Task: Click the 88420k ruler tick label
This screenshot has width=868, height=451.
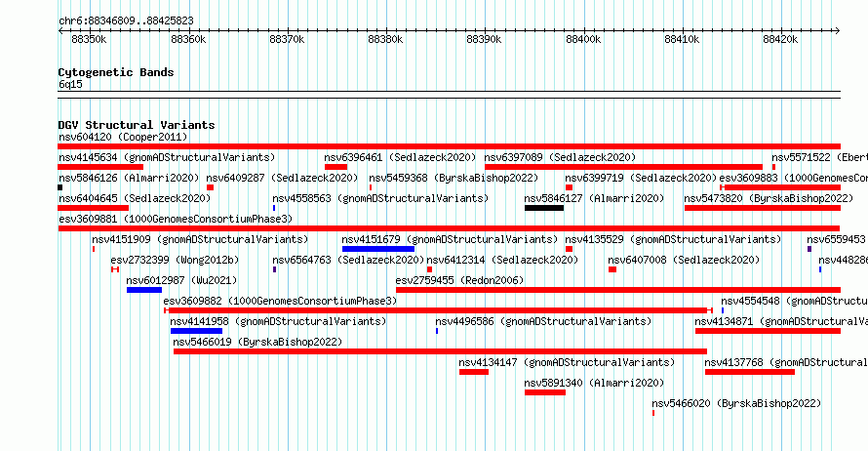Action: tap(780, 39)
